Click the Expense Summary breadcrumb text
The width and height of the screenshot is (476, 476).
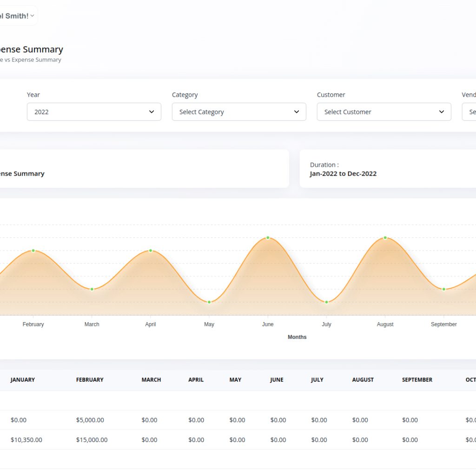(x=36, y=60)
